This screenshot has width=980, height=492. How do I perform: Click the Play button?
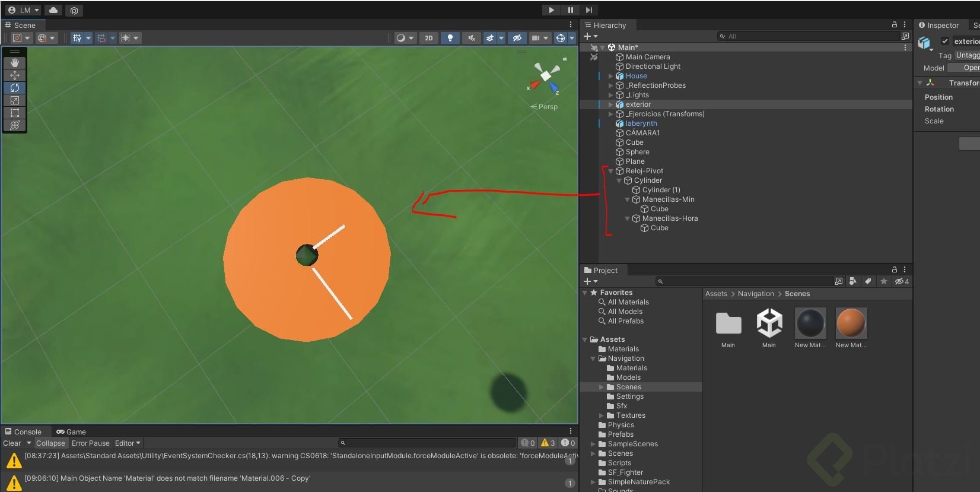[551, 10]
